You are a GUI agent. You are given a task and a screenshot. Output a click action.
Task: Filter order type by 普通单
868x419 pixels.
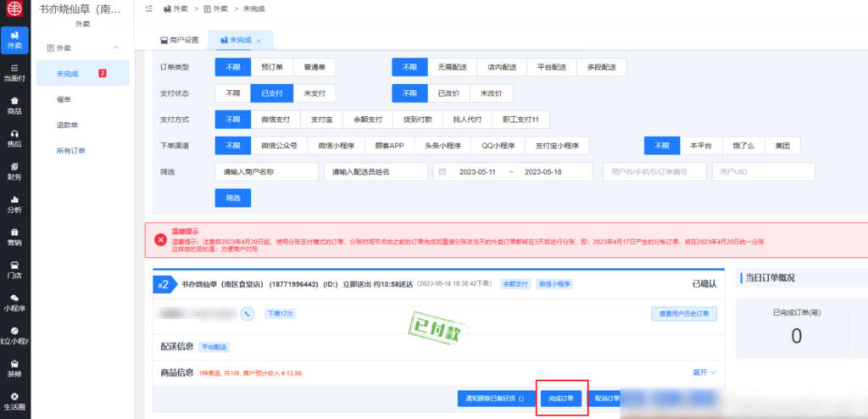coord(314,67)
